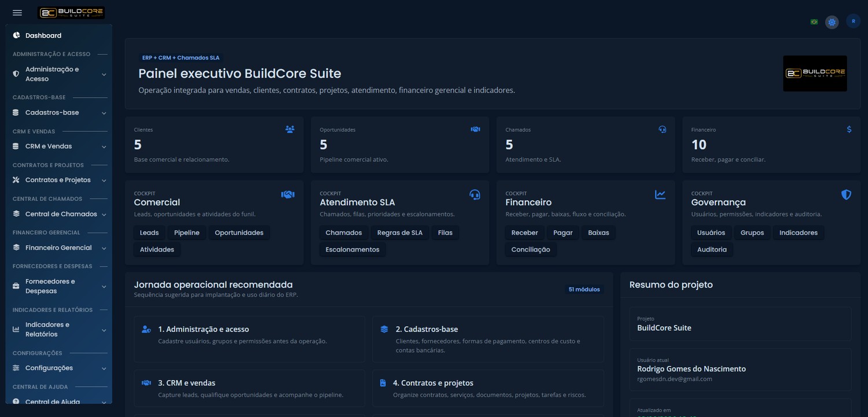The image size is (868, 417).
Task: Click the shield icon beside Administração e Acesso
Action: point(16,74)
